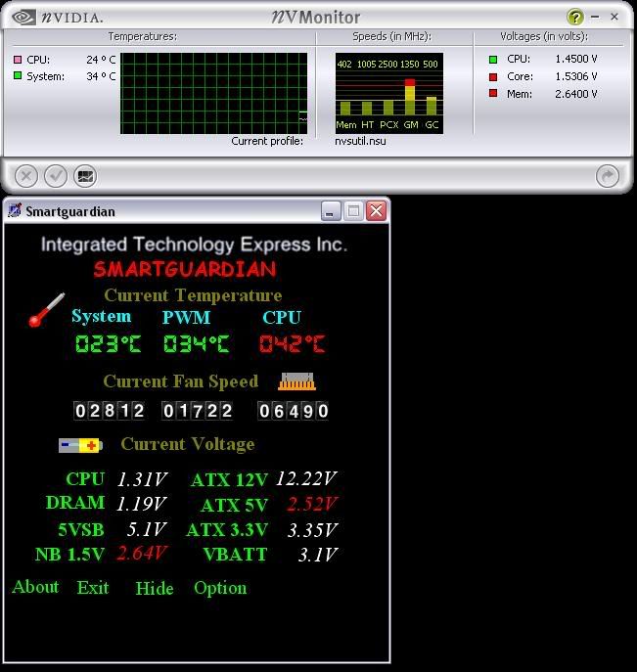Image resolution: width=637 pixels, height=672 pixels.
Task: Click the NVIDIA logo icon in NVMonitor
Action: 23,18
